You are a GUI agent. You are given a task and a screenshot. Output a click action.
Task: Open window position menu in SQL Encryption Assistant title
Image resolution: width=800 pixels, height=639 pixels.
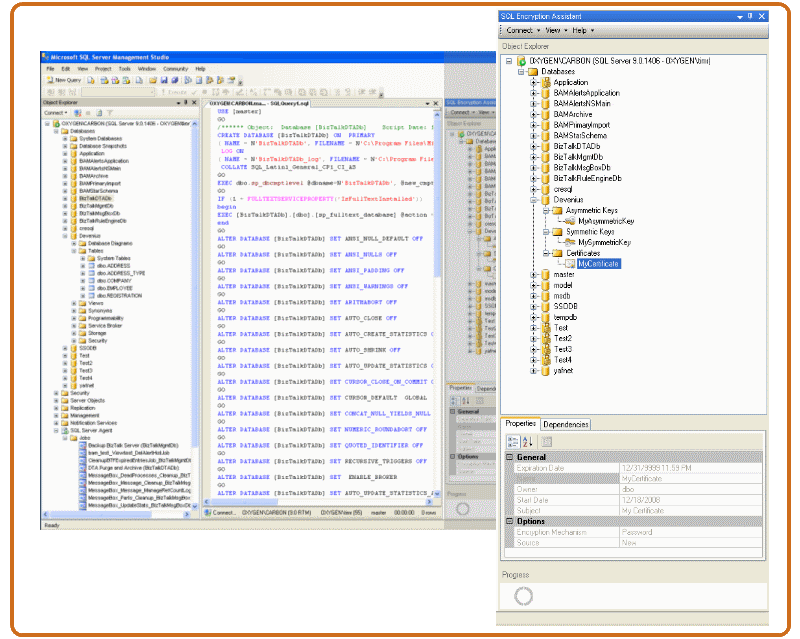click(x=740, y=17)
